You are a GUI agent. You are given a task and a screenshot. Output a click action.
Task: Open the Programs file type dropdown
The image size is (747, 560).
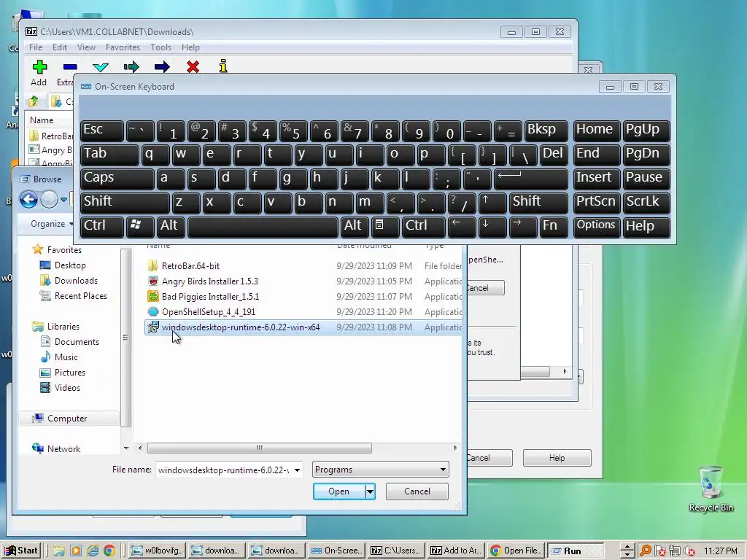tap(381, 470)
